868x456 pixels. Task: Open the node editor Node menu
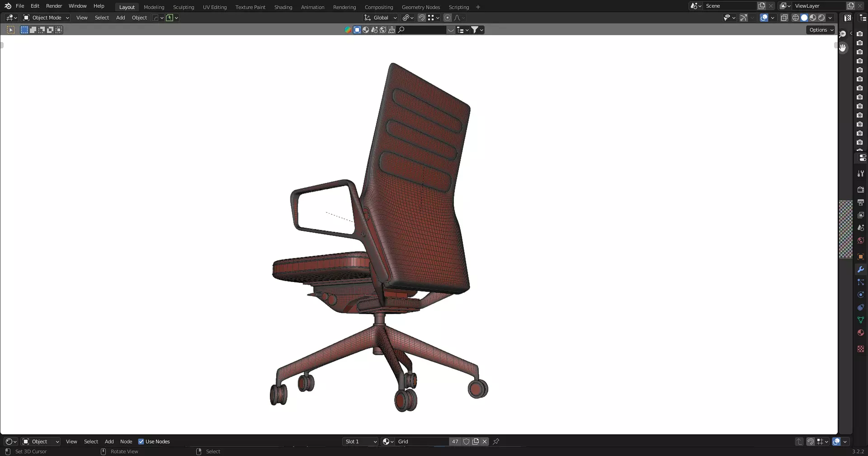point(126,442)
